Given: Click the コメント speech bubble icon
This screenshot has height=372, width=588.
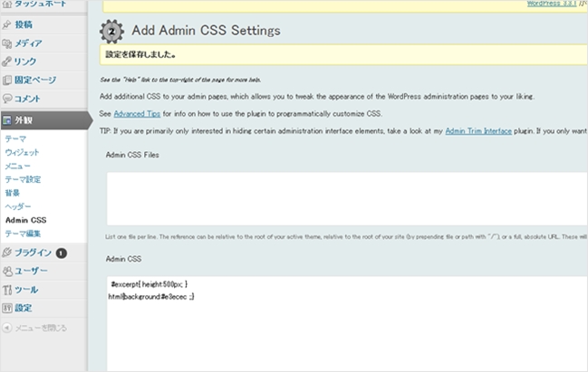Looking at the screenshot, I should [6, 99].
